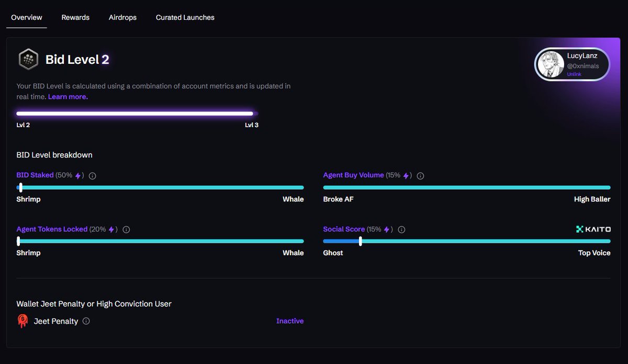Click LucyLanz profile avatar
Screen dimensions: 628x364
[551, 65]
